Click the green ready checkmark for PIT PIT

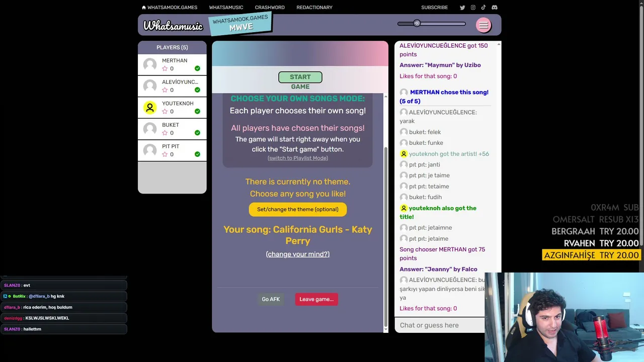[197, 154]
